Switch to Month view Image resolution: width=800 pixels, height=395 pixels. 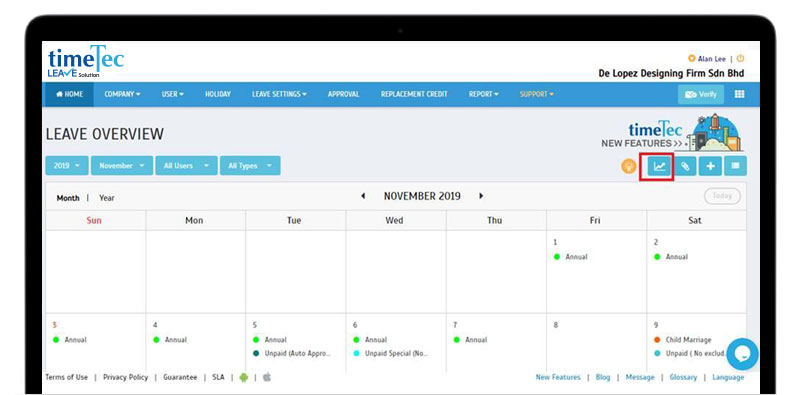tap(68, 198)
